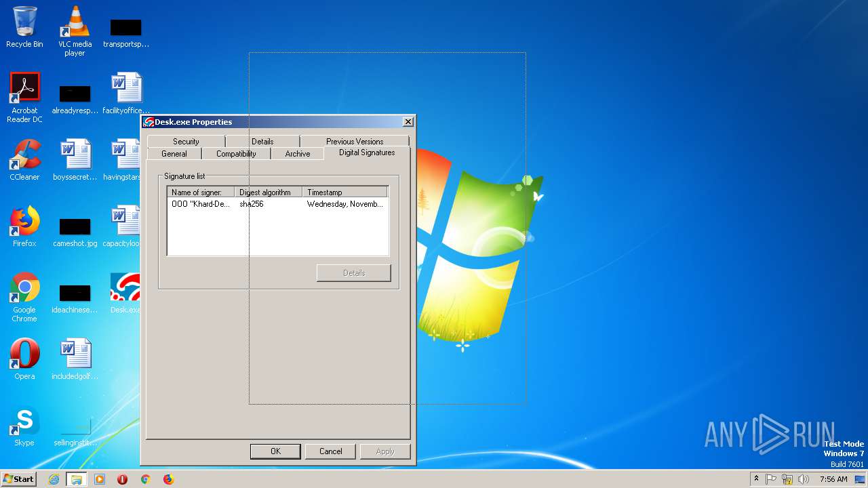Open Action Center flag icon
The image size is (868, 488).
point(771,479)
